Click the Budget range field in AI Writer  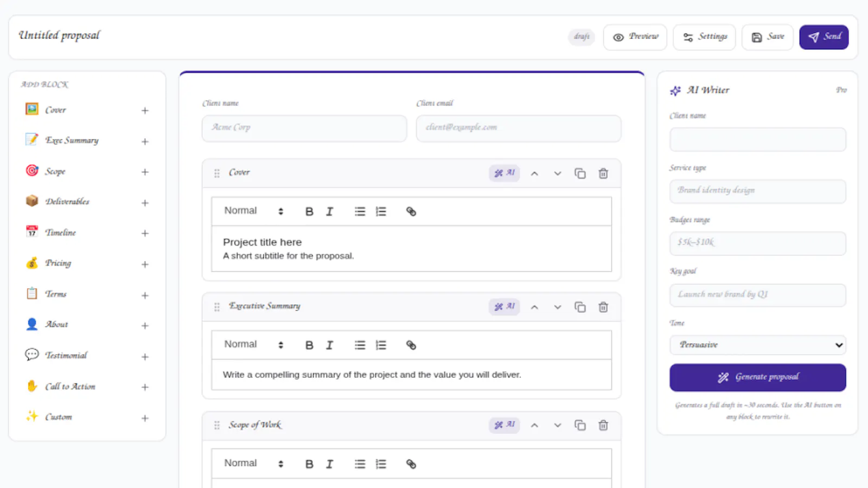click(757, 243)
